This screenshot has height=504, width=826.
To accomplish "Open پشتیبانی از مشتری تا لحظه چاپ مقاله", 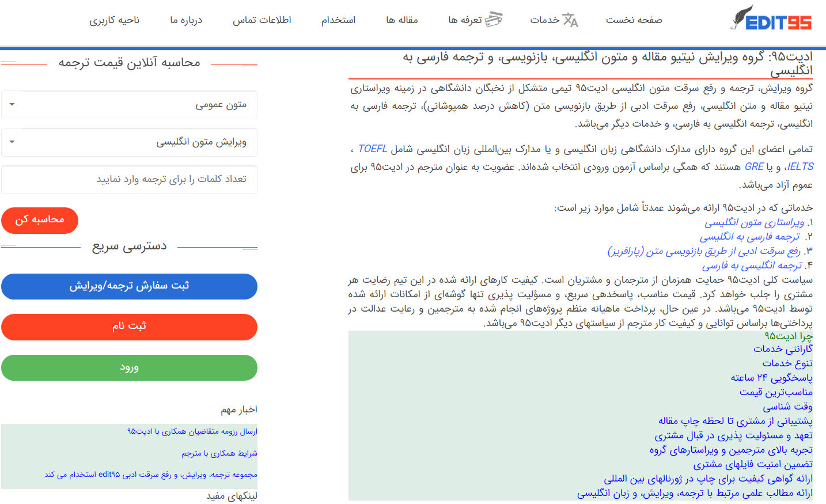I will 736,421.
